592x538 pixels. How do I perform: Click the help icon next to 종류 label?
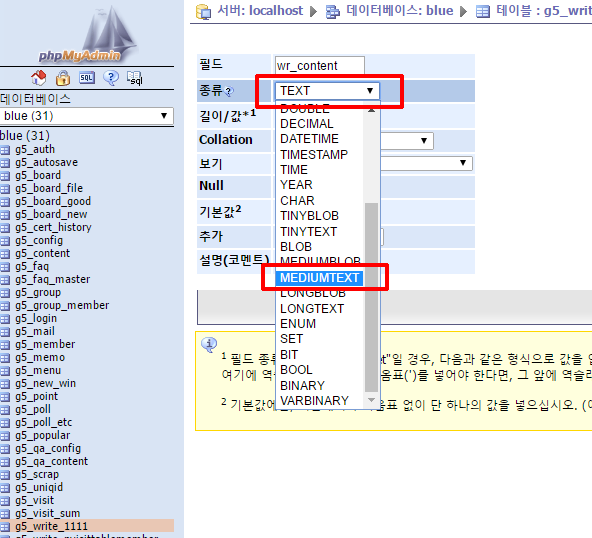click(x=229, y=91)
